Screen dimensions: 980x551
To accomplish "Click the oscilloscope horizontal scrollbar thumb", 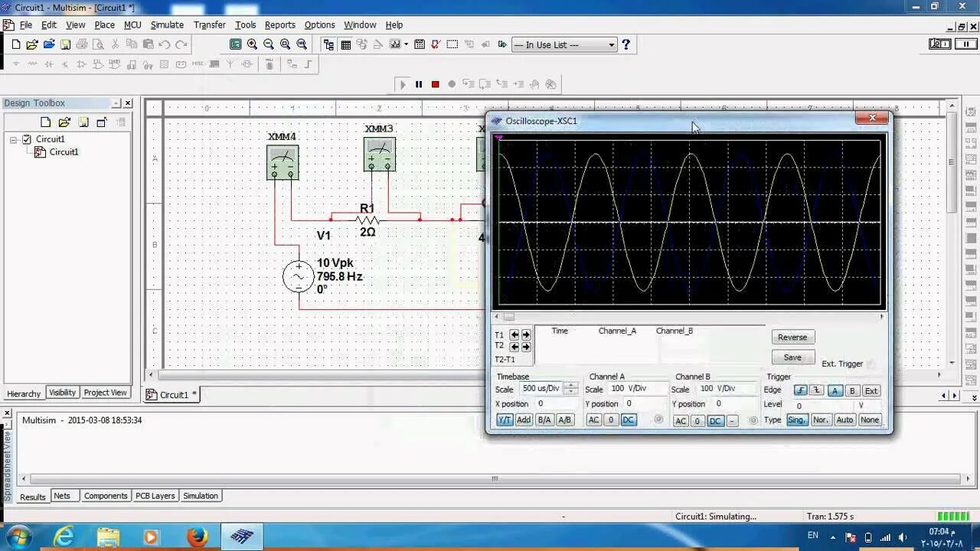I will point(508,317).
